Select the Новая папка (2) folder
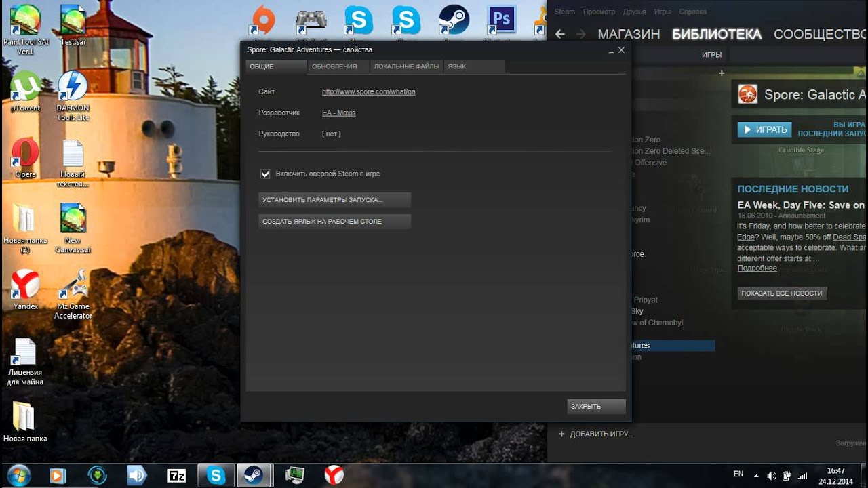Viewport: 868px width, 488px height. point(25,229)
